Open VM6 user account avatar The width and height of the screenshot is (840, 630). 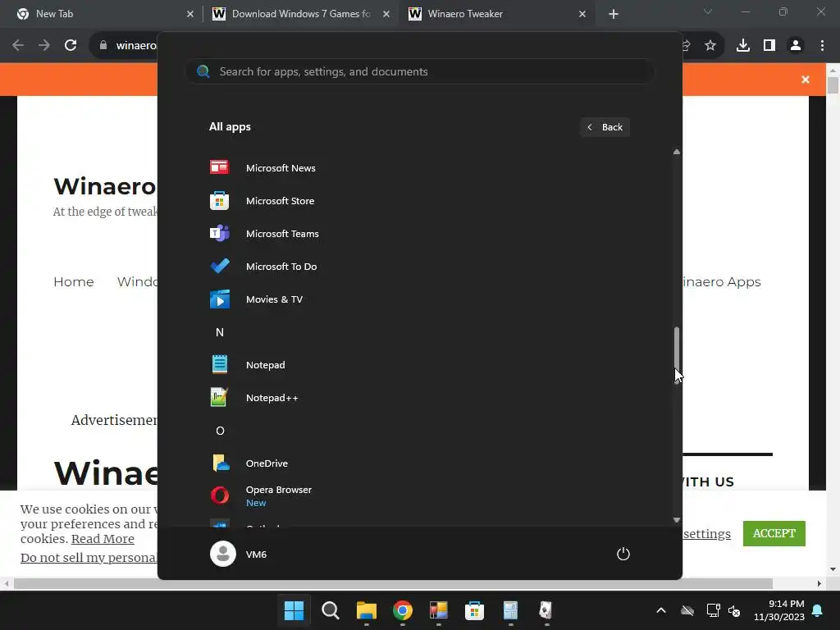click(x=223, y=554)
